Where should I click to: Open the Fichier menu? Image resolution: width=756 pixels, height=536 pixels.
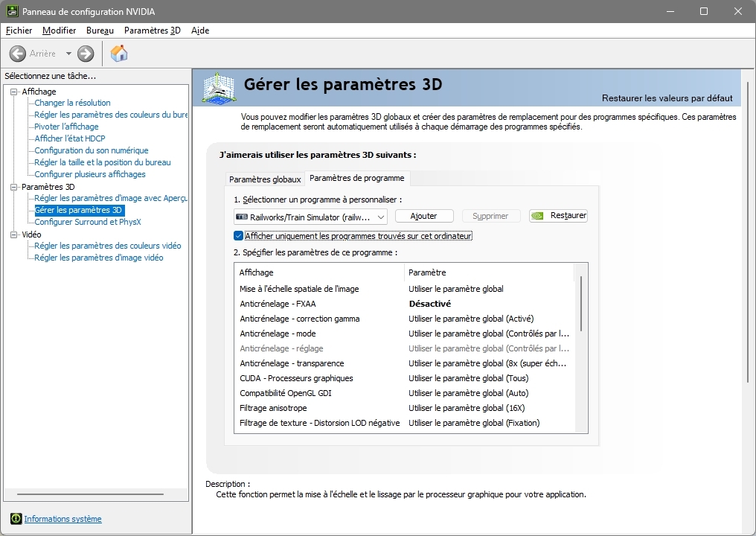pyautogui.click(x=19, y=31)
